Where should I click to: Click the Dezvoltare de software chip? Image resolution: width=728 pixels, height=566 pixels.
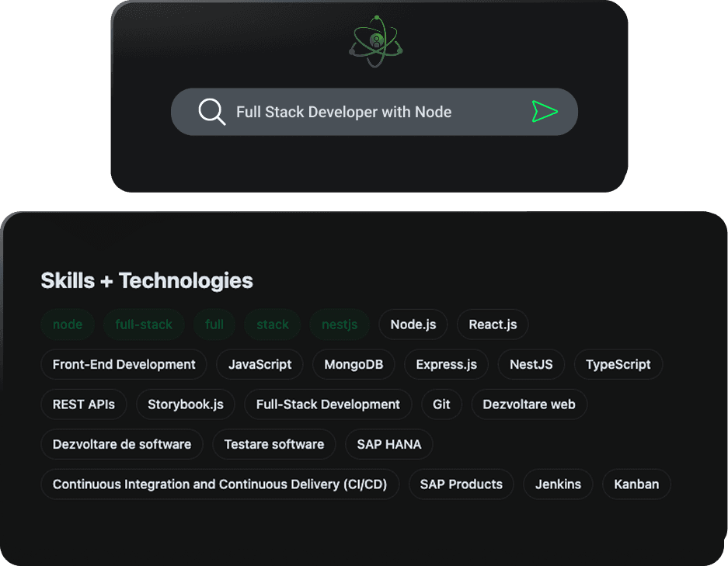pyautogui.click(x=122, y=444)
